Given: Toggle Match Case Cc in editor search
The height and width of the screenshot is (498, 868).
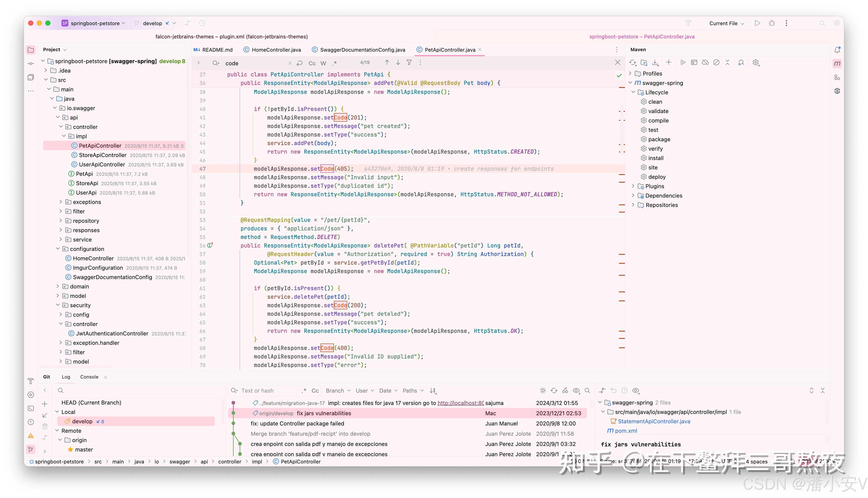Looking at the screenshot, I should pyautogui.click(x=312, y=63).
